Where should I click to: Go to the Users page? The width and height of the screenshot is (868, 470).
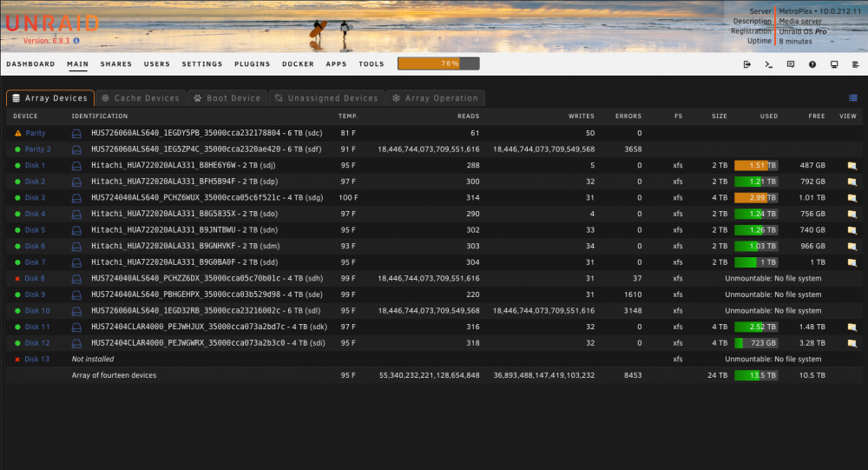point(157,63)
